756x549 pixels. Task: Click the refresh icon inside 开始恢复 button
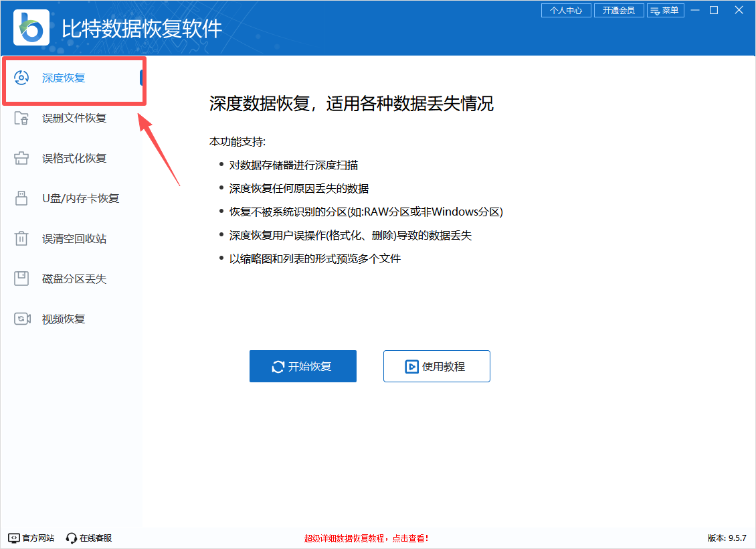tap(279, 366)
